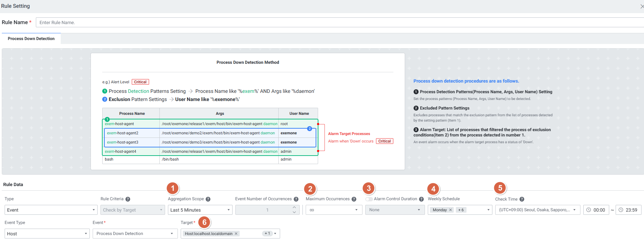Click help icon beside Event Number of Occurrences
The width and height of the screenshot is (644, 241).
pos(296,199)
